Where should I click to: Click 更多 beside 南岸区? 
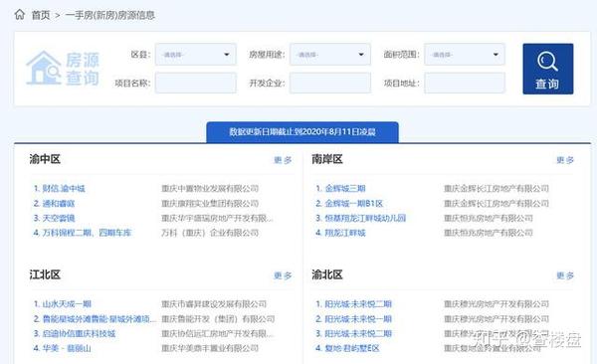tap(565, 160)
